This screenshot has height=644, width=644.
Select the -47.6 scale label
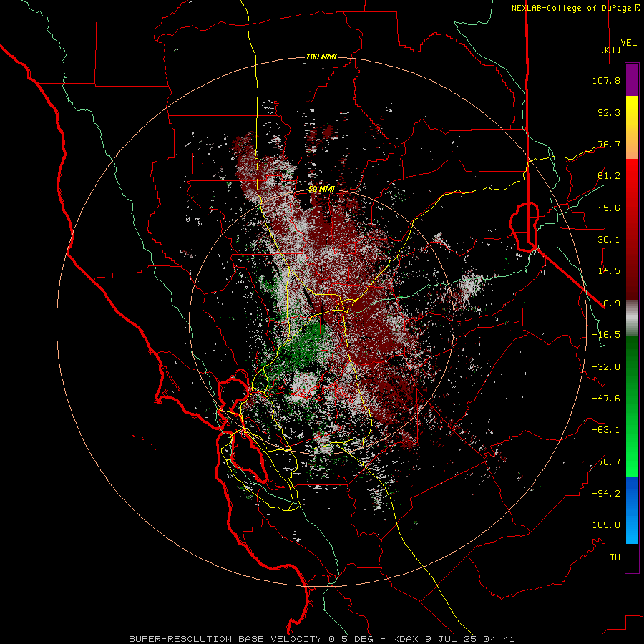tap(606, 399)
